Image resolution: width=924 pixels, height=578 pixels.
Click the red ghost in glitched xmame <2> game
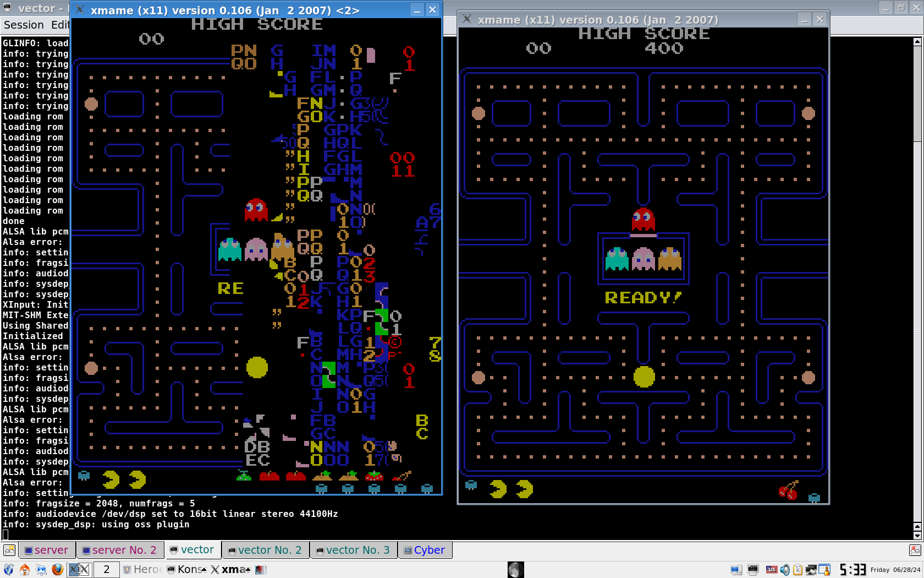click(x=256, y=210)
